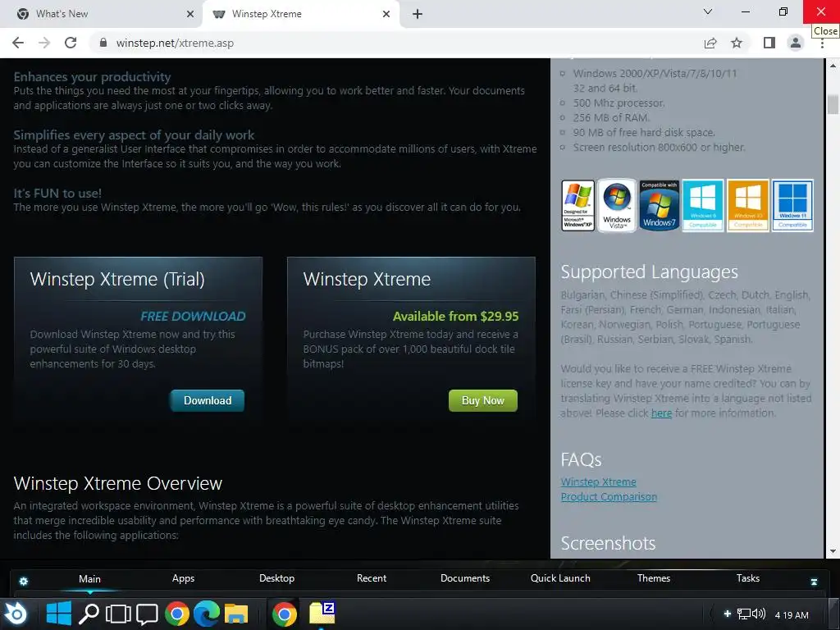The height and width of the screenshot is (630, 840).
Task: Bookmark this page with the star
Action: [x=737, y=43]
